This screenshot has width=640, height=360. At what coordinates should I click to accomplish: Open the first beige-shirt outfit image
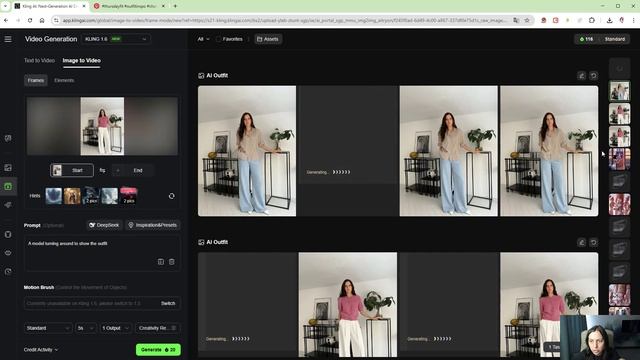[247, 151]
